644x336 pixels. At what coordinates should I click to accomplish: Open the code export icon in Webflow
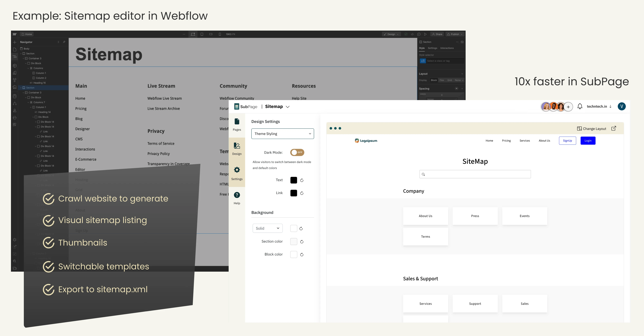pos(412,34)
